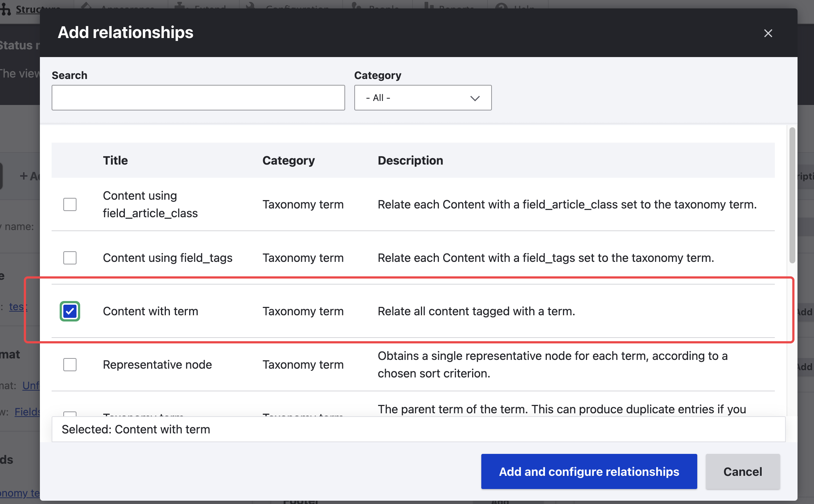Click the Unformatted format link at left edge

[x=31, y=385]
